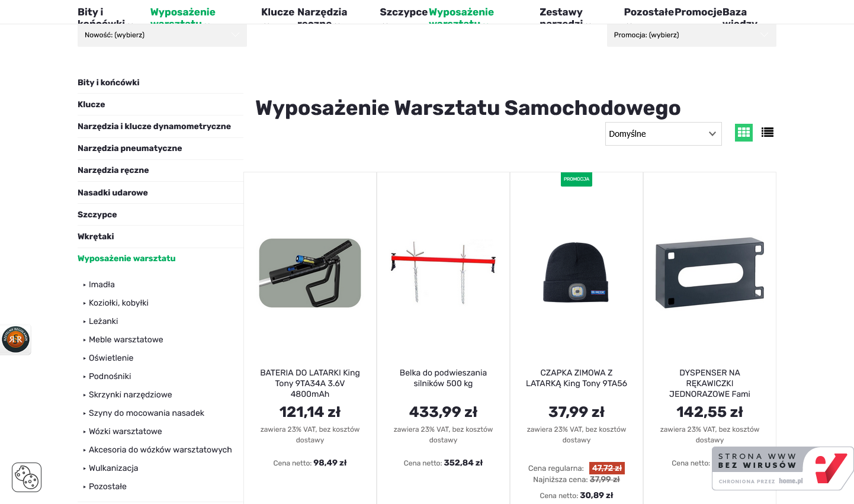Switch to list view layout
This screenshot has height=504, width=854.
768,132
